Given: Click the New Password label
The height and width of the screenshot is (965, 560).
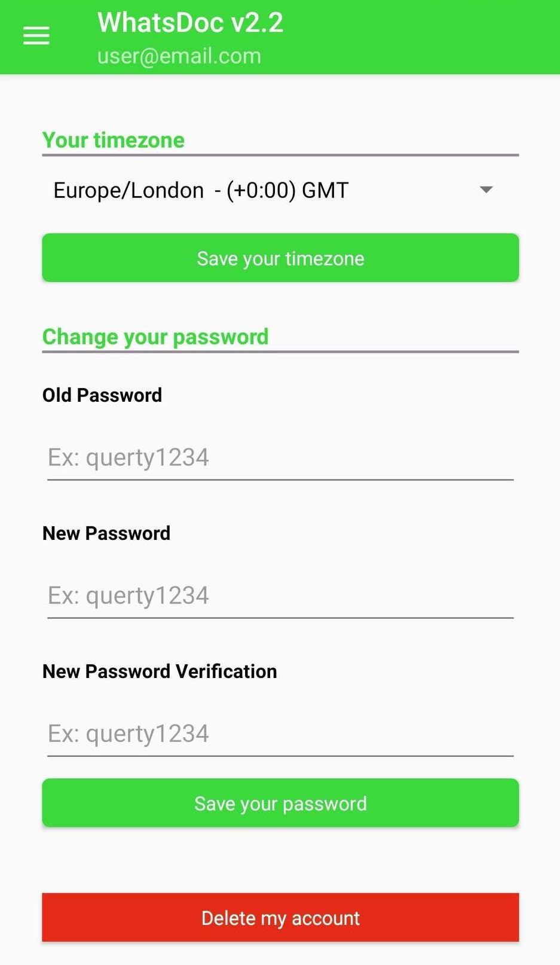Looking at the screenshot, I should click(x=106, y=533).
